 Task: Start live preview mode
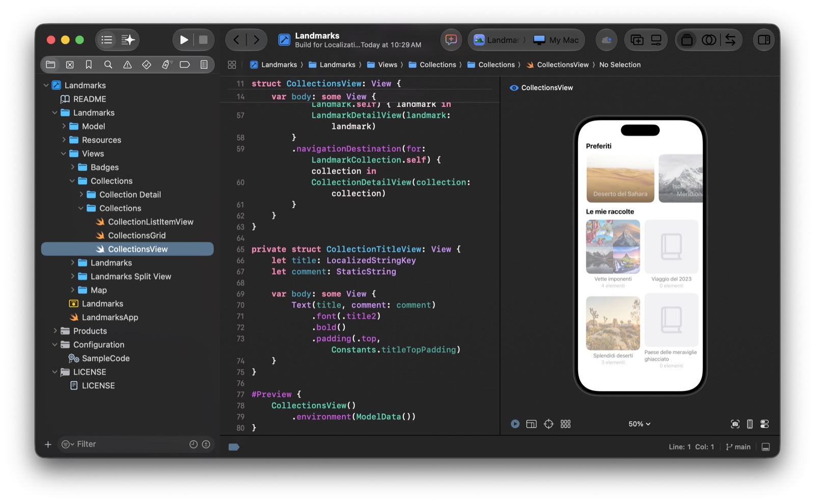coord(515,424)
